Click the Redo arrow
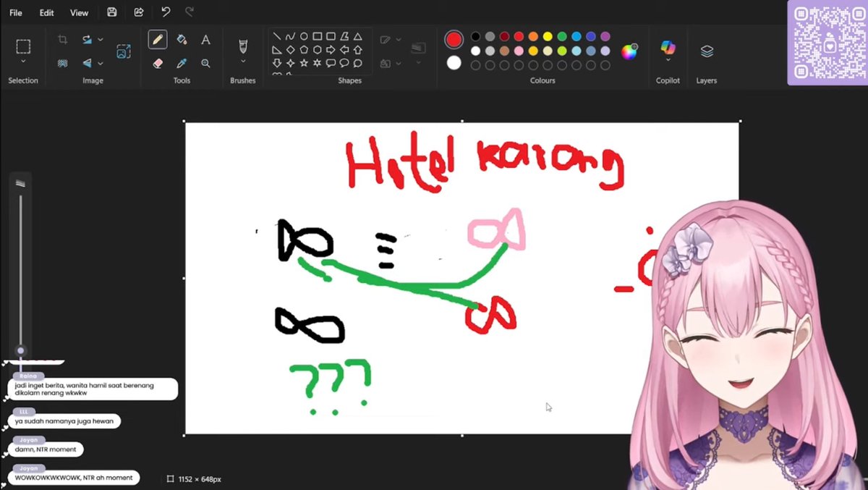 [190, 12]
